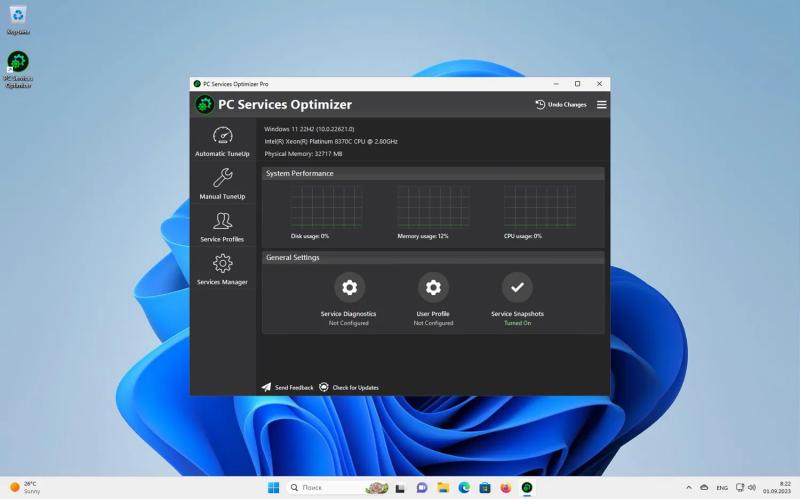Click the Service Diagnostics gear button
This screenshot has width=800, height=499.
pos(349,287)
